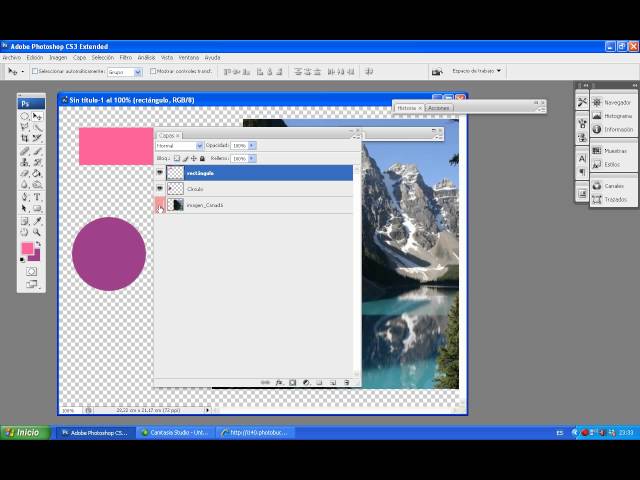Check 'Mostrar controles transf.' checkbox
The image size is (640, 480).
pos(153,71)
